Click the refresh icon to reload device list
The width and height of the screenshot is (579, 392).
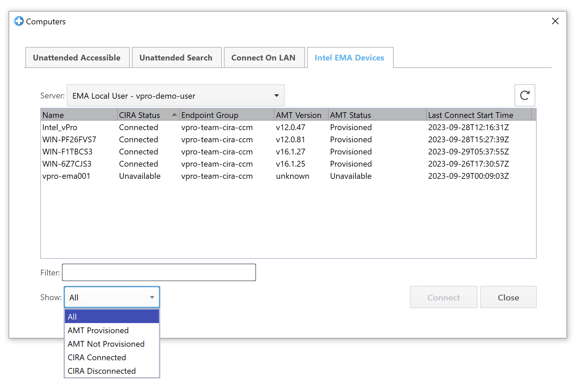525,95
